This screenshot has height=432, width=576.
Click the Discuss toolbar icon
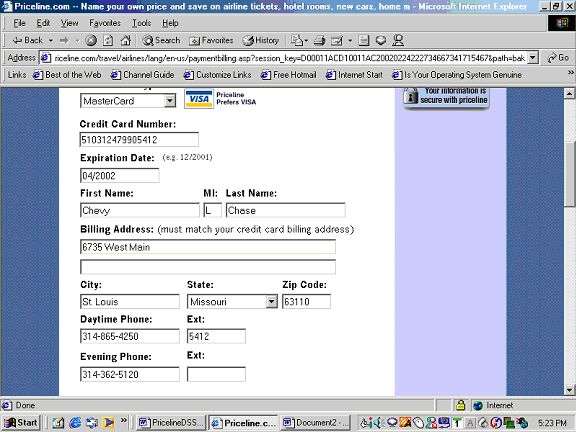pos(363,40)
